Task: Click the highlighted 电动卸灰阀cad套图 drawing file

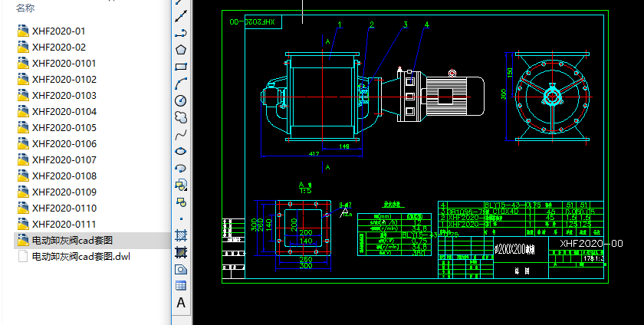Action: [71, 241]
